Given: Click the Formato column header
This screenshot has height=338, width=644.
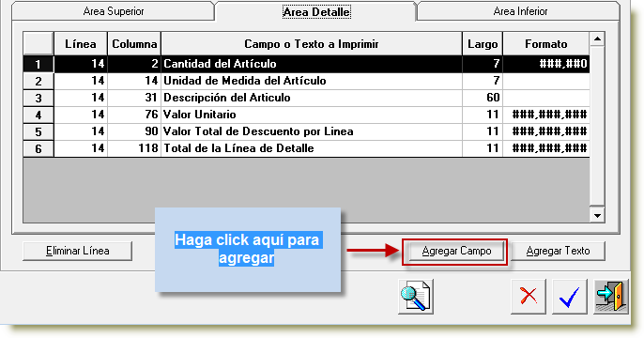Looking at the screenshot, I should (x=545, y=43).
